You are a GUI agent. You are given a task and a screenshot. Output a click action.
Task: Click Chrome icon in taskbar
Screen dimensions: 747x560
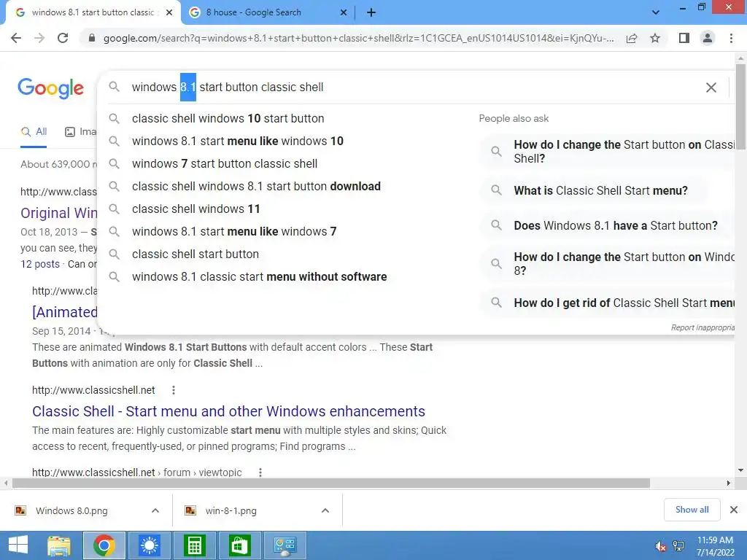[x=104, y=545]
